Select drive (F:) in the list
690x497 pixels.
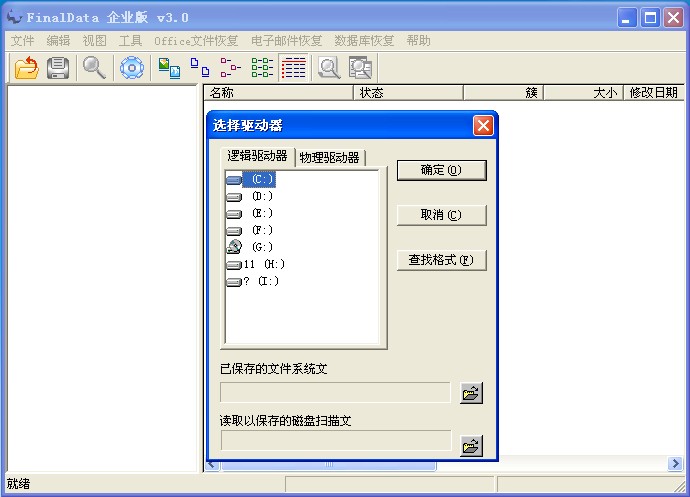[250, 230]
